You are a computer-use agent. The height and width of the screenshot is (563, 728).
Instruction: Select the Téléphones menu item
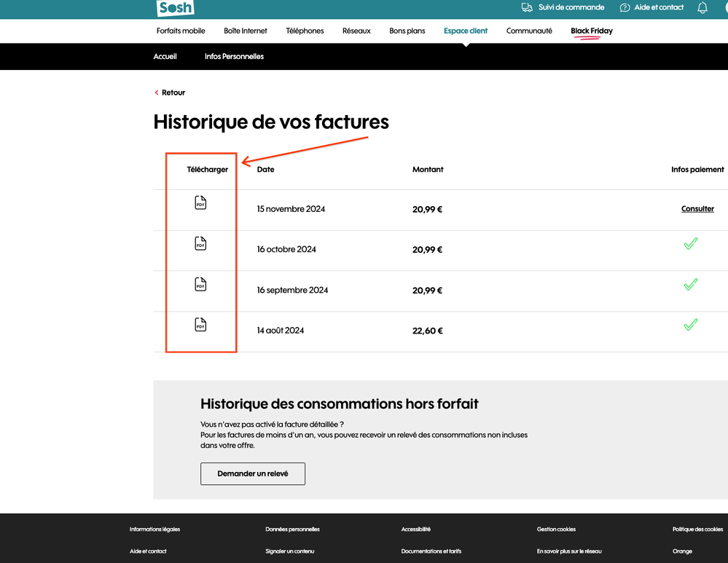305,31
